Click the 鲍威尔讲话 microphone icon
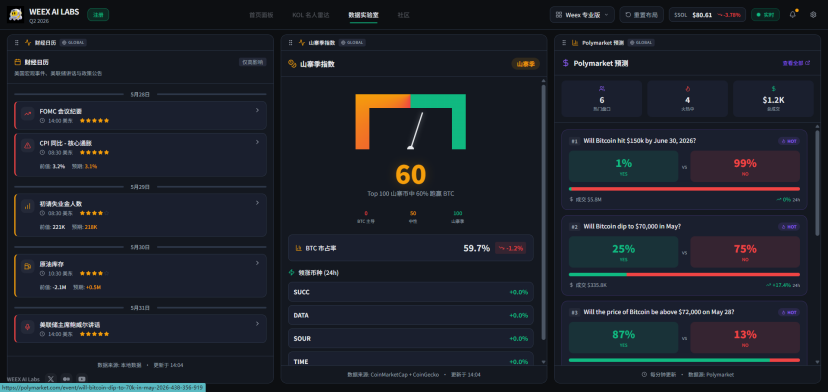 (27, 328)
